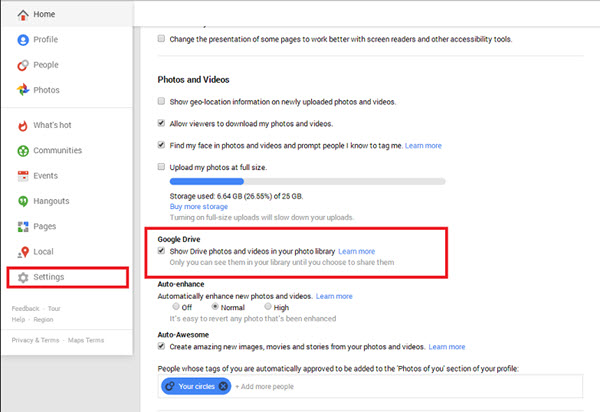Viewport: 600px width, 412px height.
Task: Open the Pages menu item
Action: coord(46,227)
